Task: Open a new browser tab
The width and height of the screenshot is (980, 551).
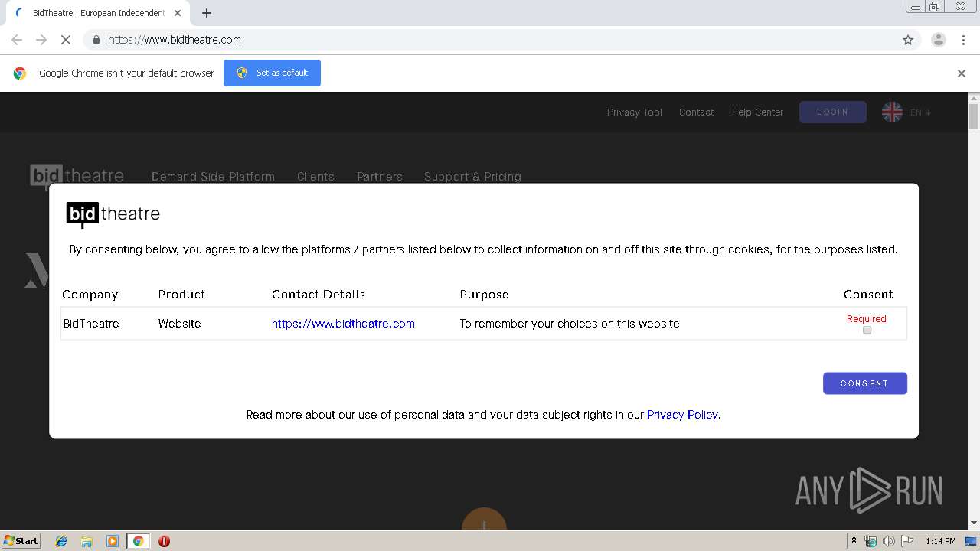Action: 207,13
